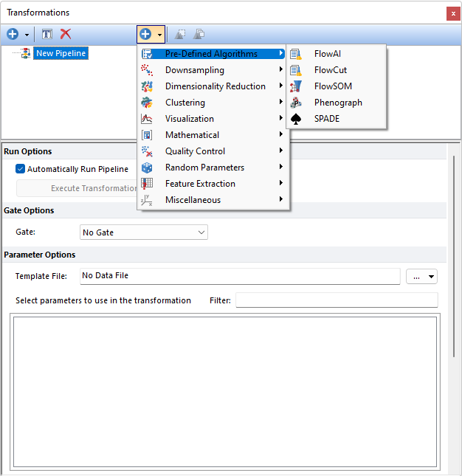Click the blue plus add pipeline icon

click(x=13, y=34)
